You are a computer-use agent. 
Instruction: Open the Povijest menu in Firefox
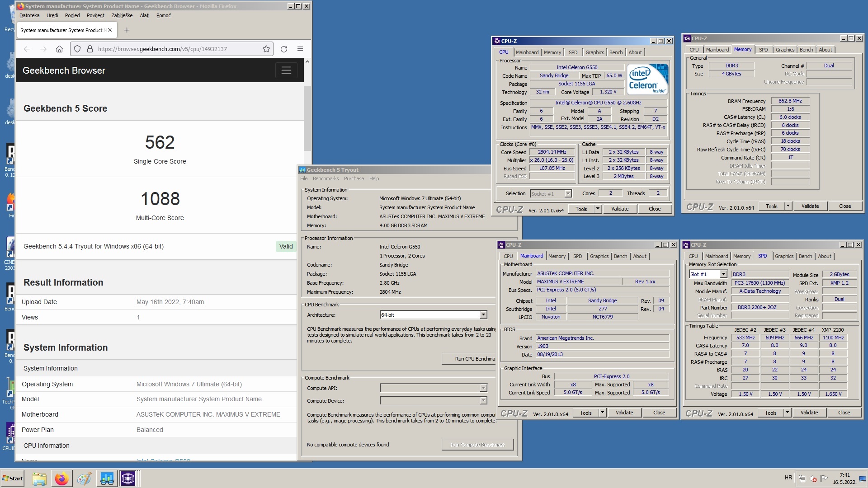point(95,15)
